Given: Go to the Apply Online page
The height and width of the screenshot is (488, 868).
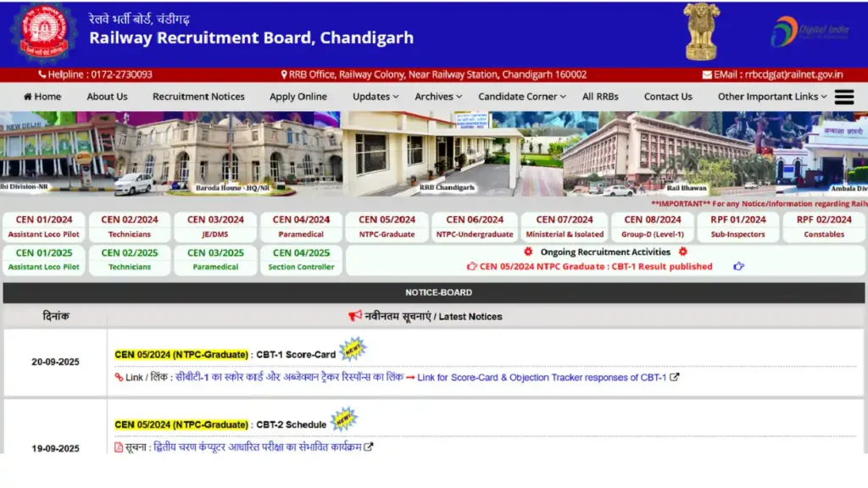Looking at the screenshot, I should (x=298, y=97).
